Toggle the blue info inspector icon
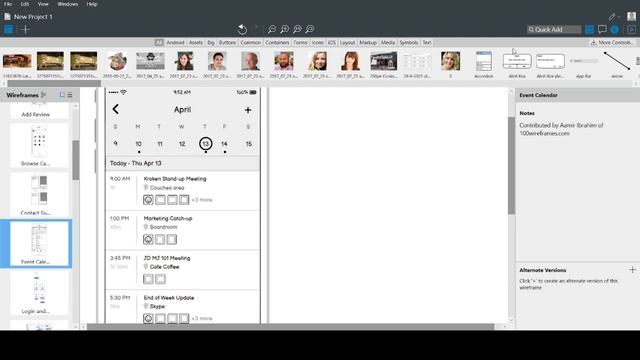Screen dimensions: 640x360 615,29
